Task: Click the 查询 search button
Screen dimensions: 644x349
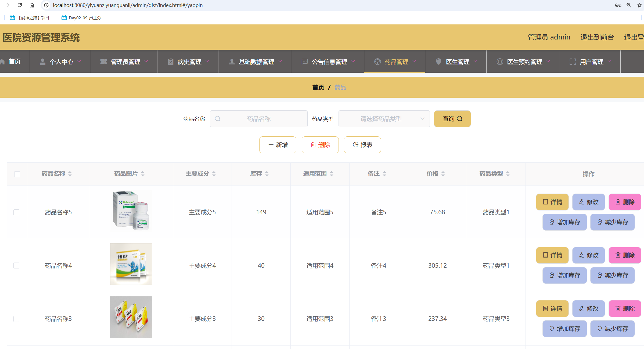Action: coord(452,119)
